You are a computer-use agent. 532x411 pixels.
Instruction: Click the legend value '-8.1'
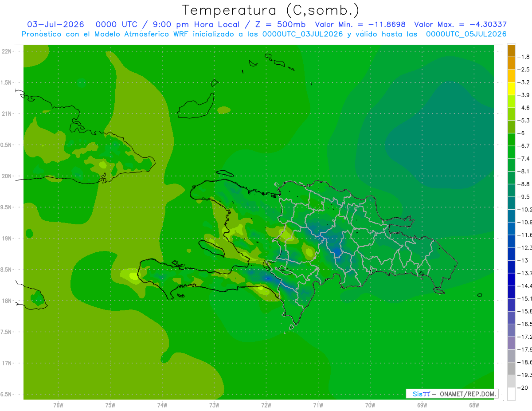524,172
